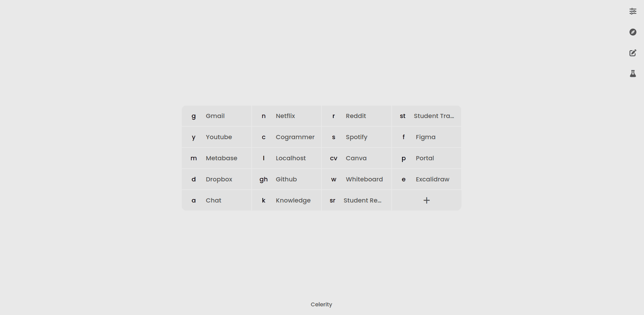Go to the Reddit shortcut
Screen dimensions: 644x315
356,116
